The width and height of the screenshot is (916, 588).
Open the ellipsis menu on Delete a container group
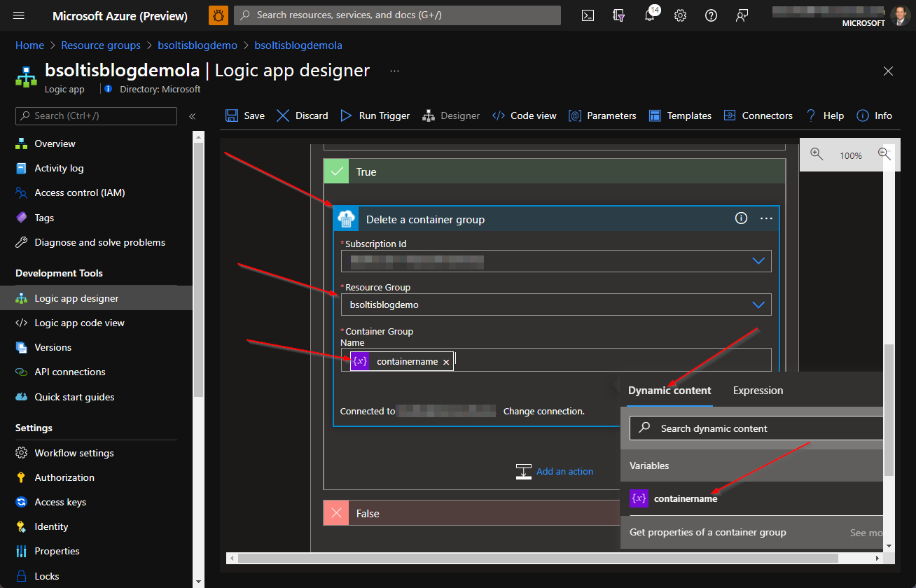pyautogui.click(x=766, y=218)
